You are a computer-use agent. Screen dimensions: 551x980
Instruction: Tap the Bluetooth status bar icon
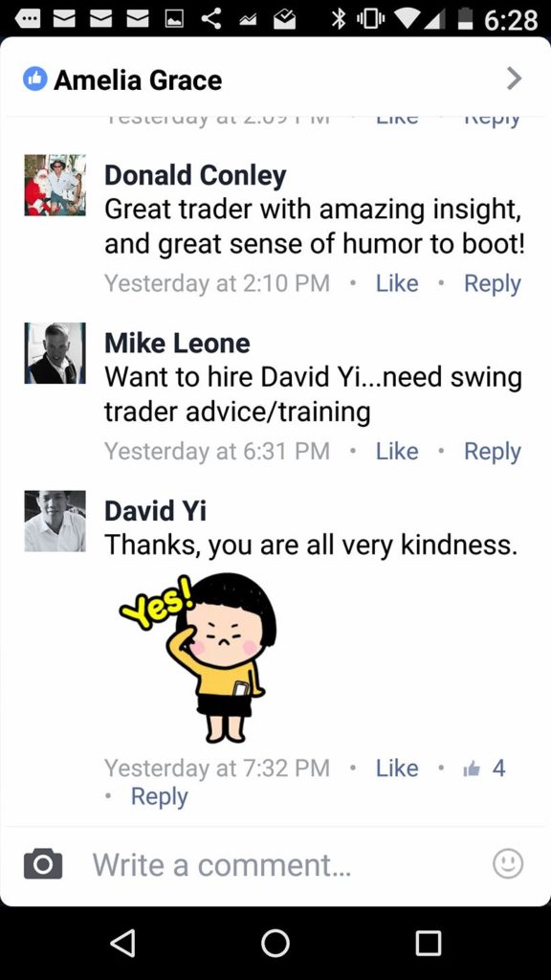tap(339, 19)
